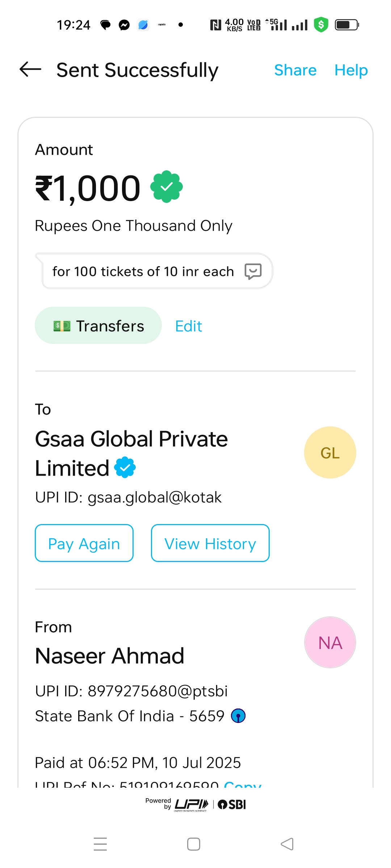Open the Help link
This screenshot has height=868, width=391.
351,70
